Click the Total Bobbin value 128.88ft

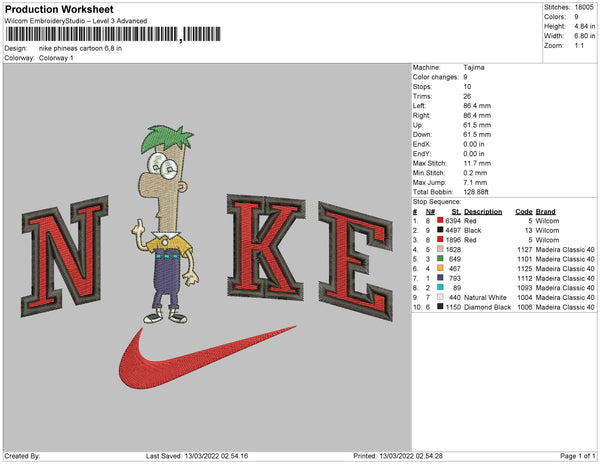point(476,192)
